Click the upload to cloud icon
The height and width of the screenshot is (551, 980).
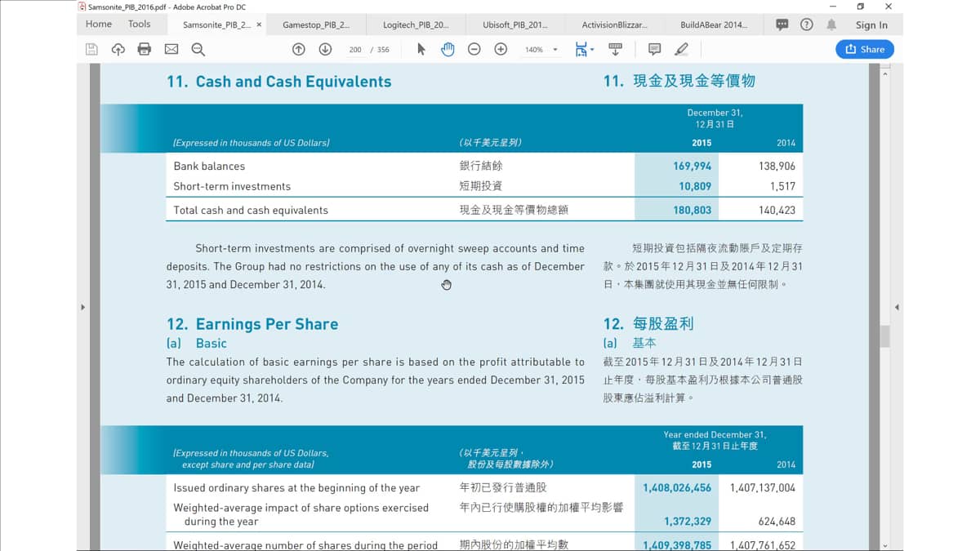pos(118,49)
